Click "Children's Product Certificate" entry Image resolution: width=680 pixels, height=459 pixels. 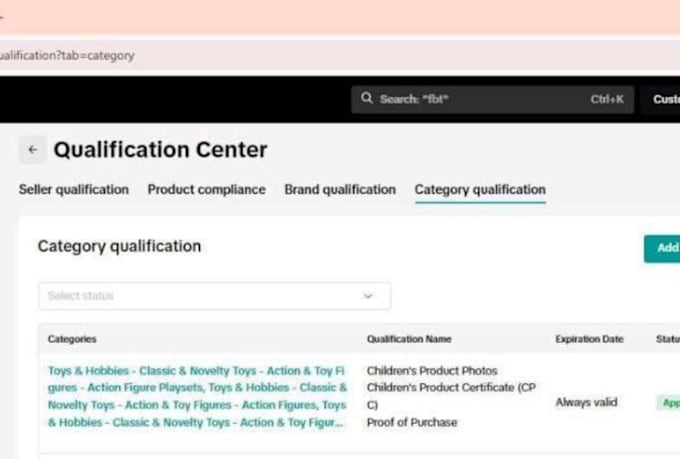pos(451,396)
